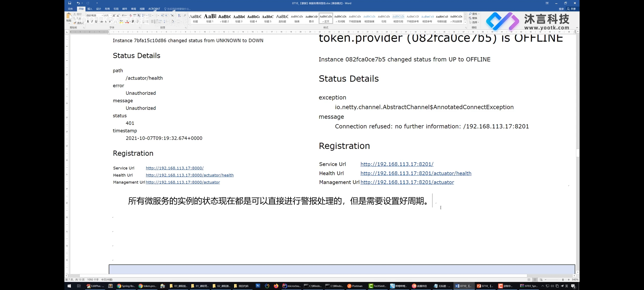Click health URL link for port 8000
The image size is (644, 290).
[189, 175]
